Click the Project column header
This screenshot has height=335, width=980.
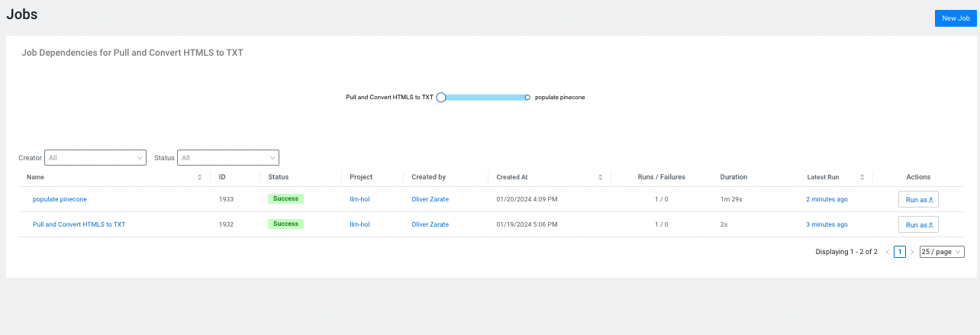(361, 177)
